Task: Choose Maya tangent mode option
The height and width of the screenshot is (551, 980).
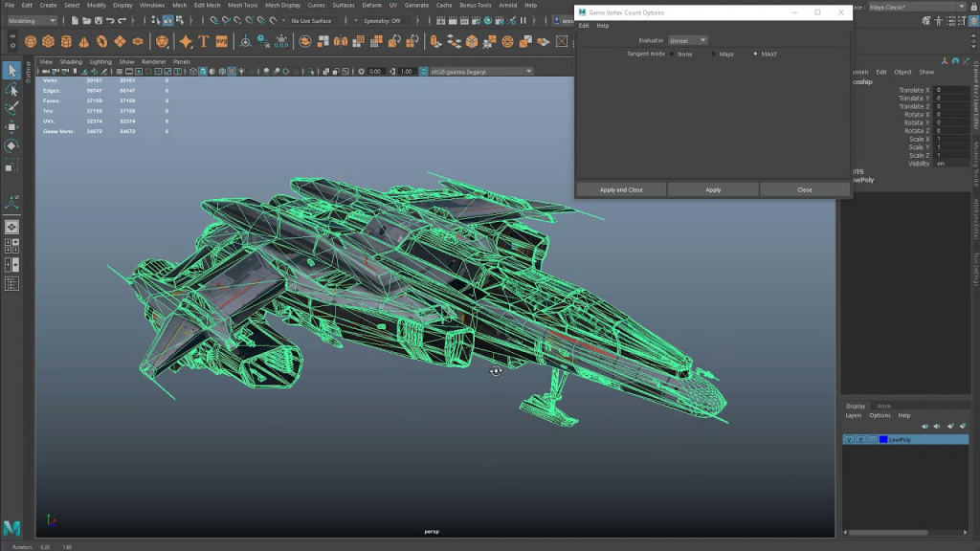Action: [713, 55]
